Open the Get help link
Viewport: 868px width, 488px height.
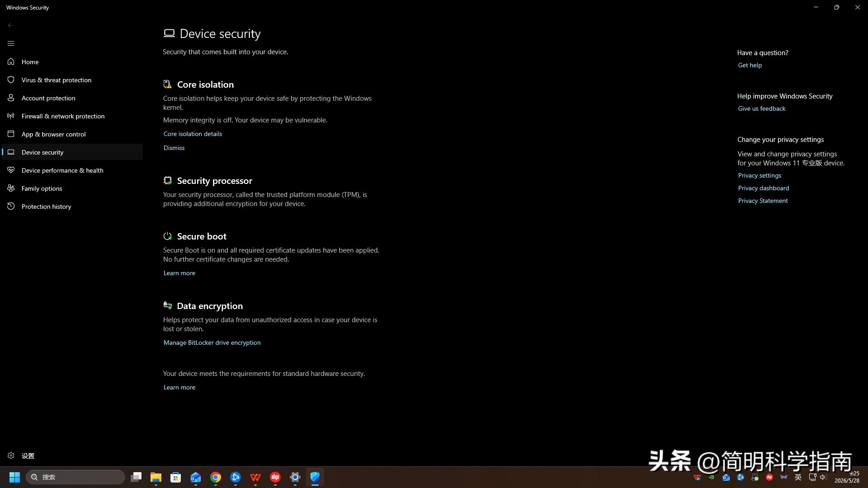click(750, 65)
